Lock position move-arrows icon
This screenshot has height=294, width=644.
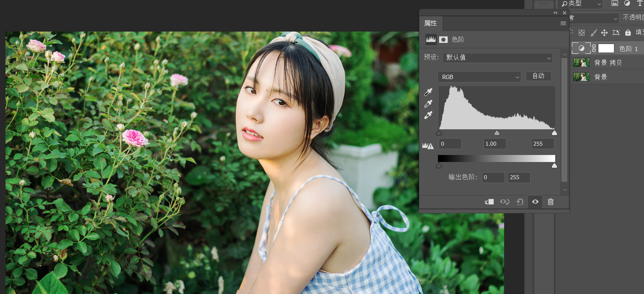(x=604, y=33)
